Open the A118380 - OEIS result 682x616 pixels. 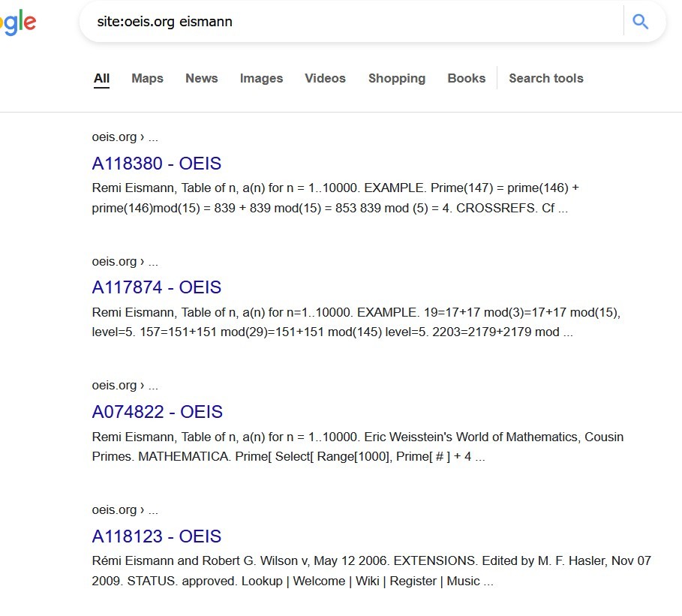pyautogui.click(x=157, y=164)
